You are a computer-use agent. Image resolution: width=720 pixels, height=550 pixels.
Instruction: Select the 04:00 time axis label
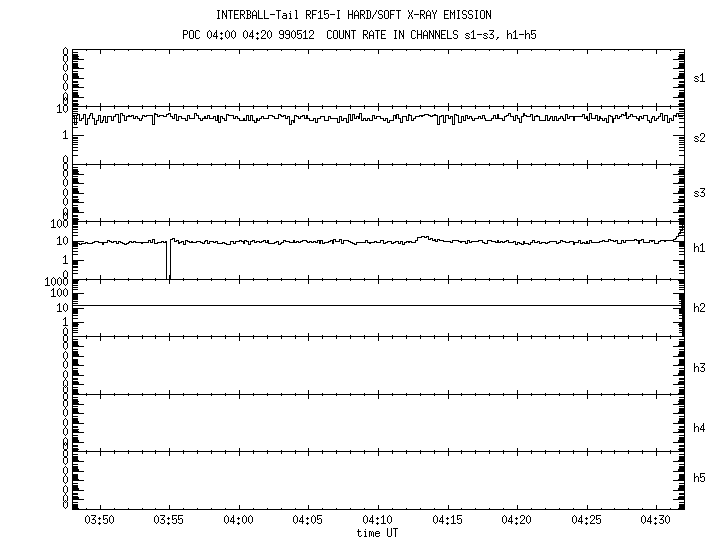238,521
